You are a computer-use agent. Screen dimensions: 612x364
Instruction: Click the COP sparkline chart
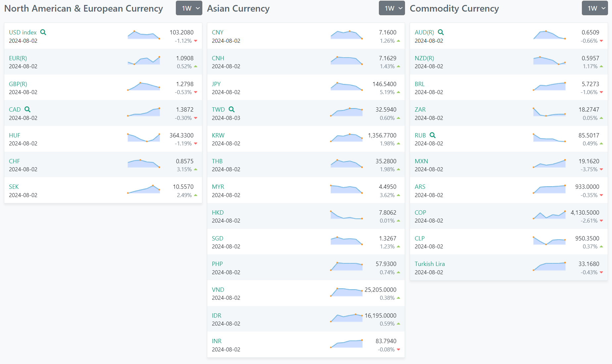549,215
